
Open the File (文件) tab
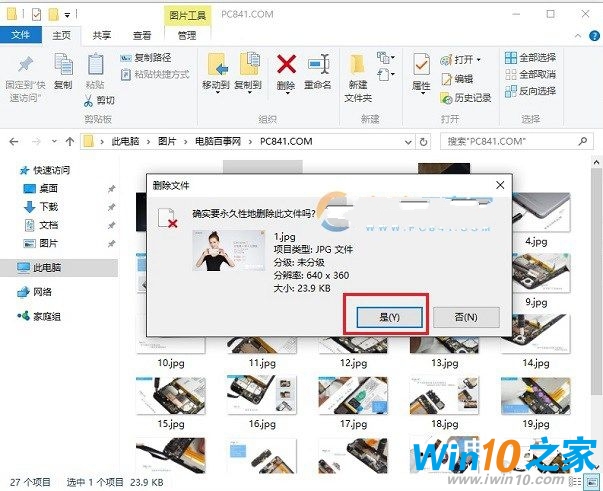tap(21, 35)
